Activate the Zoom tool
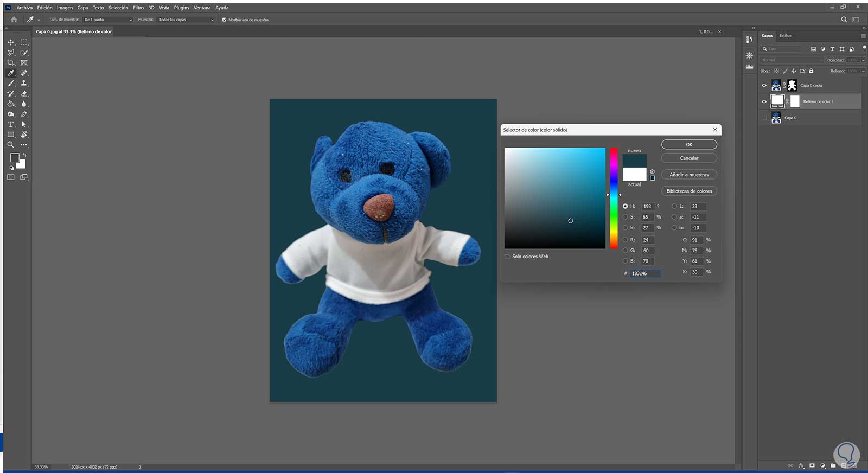868x473 pixels. pyautogui.click(x=10, y=145)
